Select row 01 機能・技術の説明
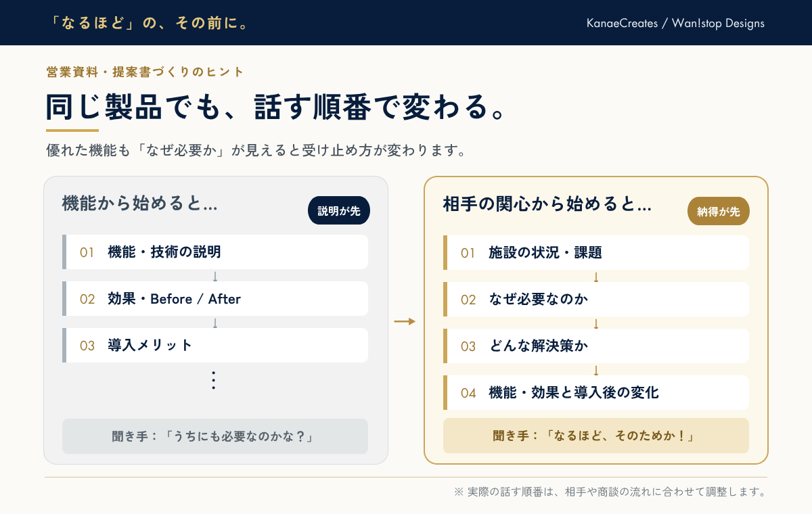This screenshot has height=514, width=812. pyautogui.click(x=215, y=252)
